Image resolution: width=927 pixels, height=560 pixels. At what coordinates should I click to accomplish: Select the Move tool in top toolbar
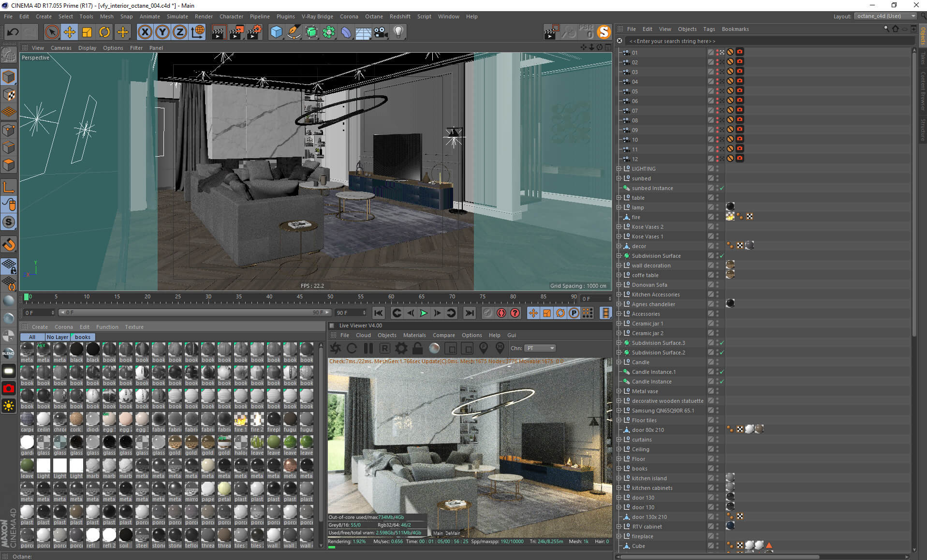(x=70, y=32)
